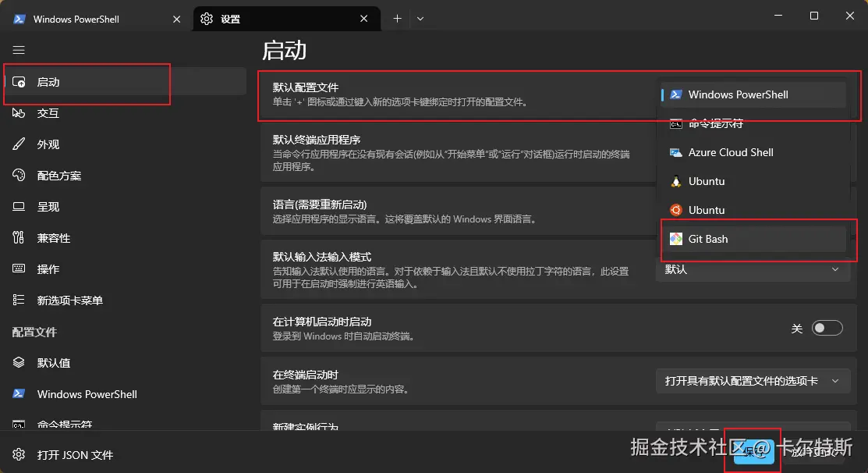Screen dimensions: 868x473
Task: Click the gear icon beside 打开 JSON 文件
Action: pyautogui.click(x=19, y=454)
